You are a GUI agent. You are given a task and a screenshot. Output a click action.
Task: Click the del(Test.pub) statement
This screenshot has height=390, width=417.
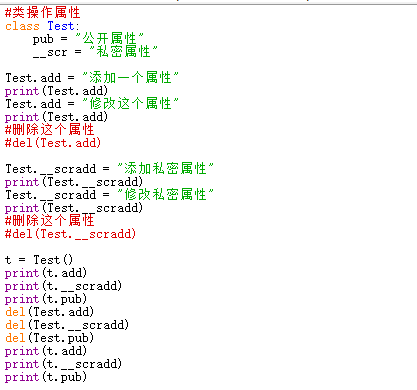[x=49, y=338]
